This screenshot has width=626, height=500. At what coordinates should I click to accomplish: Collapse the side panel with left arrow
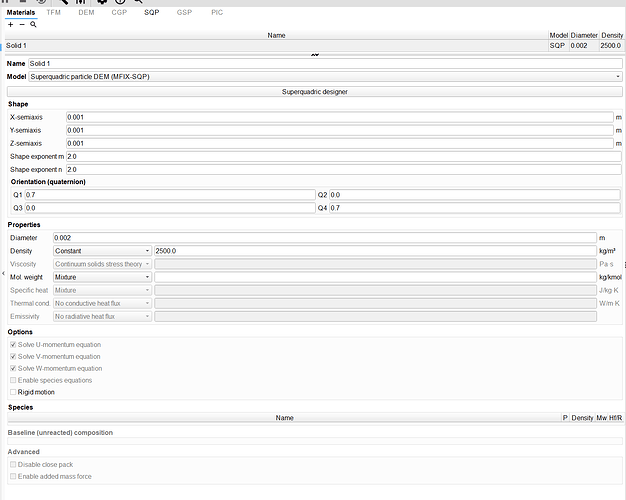[3, 273]
